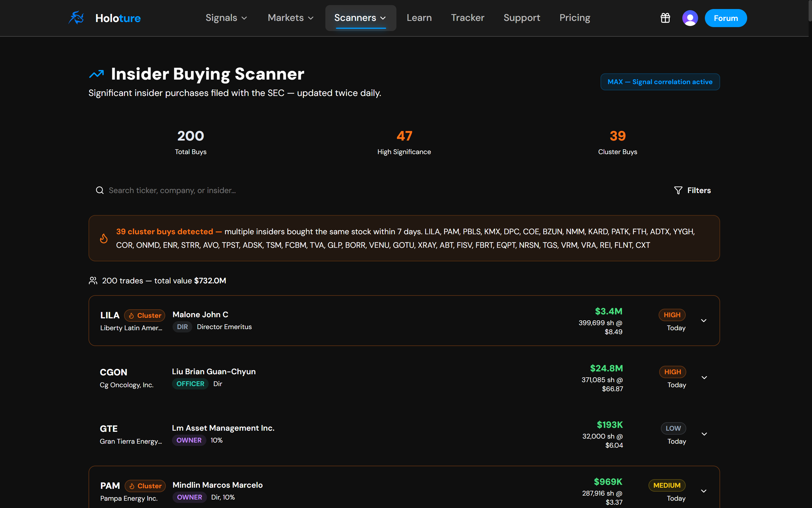812x508 pixels.
Task: Click the Filters funnel icon
Action: pyautogui.click(x=678, y=190)
